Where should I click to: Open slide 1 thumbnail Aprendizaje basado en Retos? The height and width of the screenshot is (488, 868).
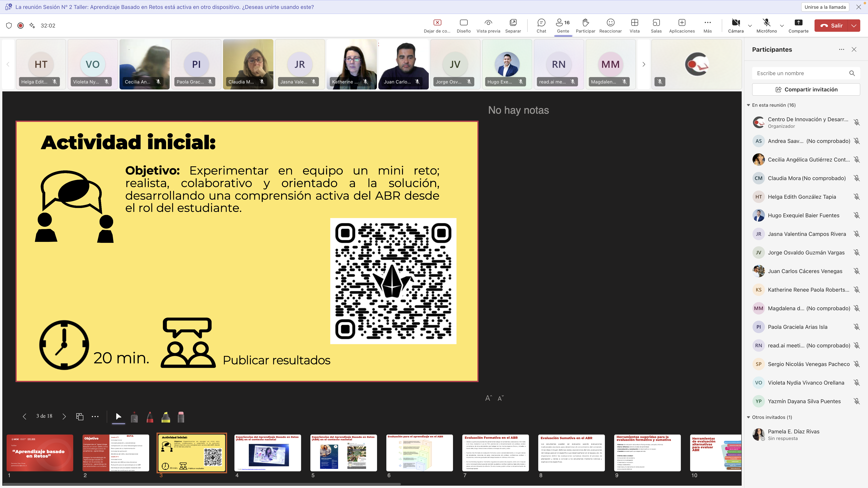tap(40, 453)
